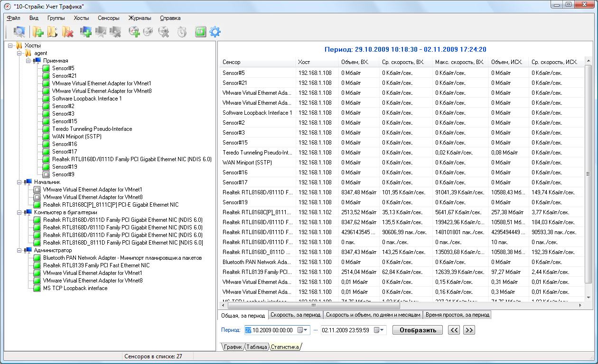Open the Справка menu

click(170, 18)
